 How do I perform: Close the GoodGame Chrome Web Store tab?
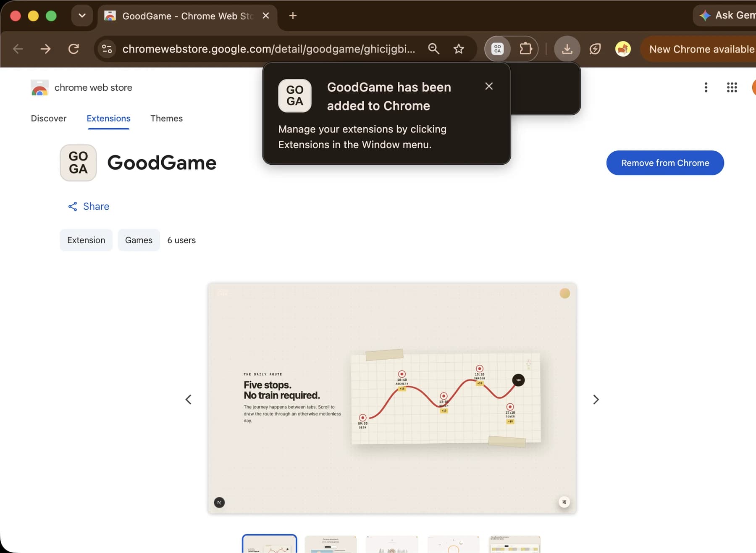[265, 16]
